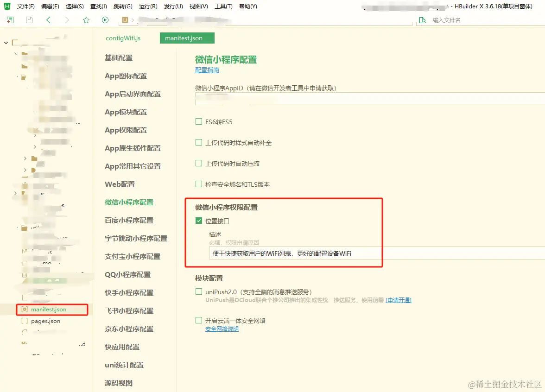This screenshot has height=392, width=545.
Task: Open the App原生插件配置 section
Action: [x=133, y=148]
